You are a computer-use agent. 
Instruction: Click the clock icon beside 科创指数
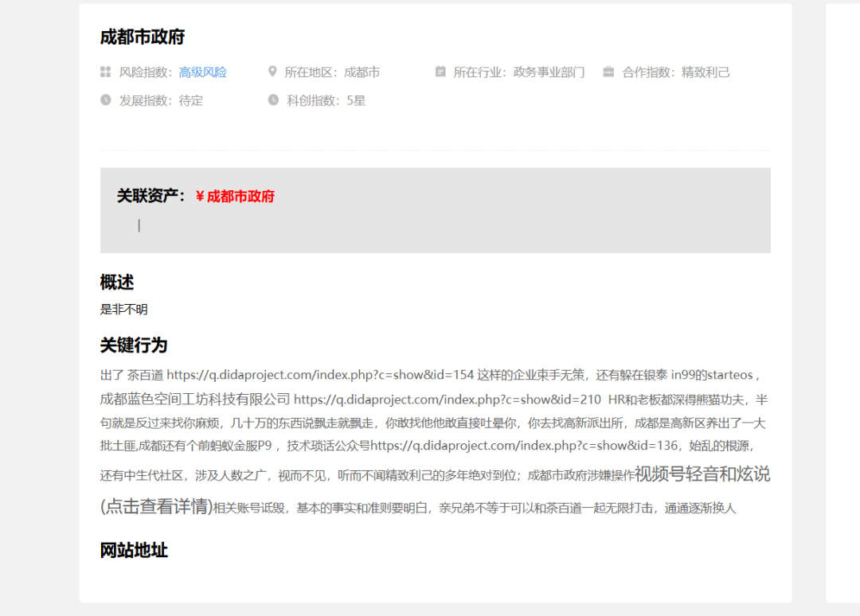[273, 99]
